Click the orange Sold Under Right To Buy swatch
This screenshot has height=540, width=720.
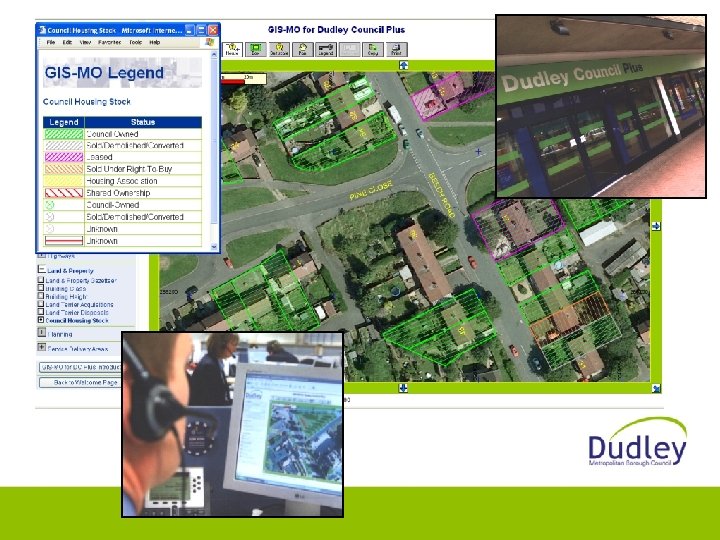64,169
